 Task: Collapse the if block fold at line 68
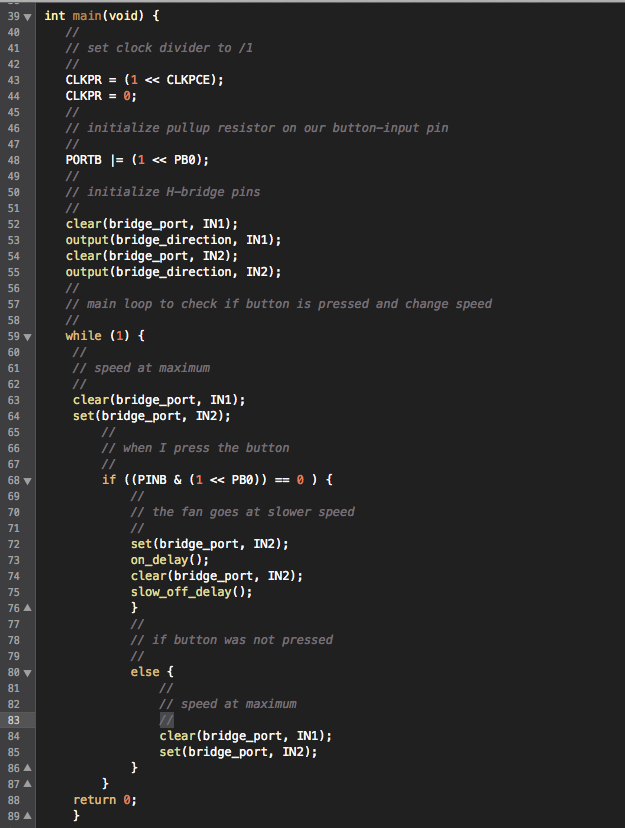(27, 481)
